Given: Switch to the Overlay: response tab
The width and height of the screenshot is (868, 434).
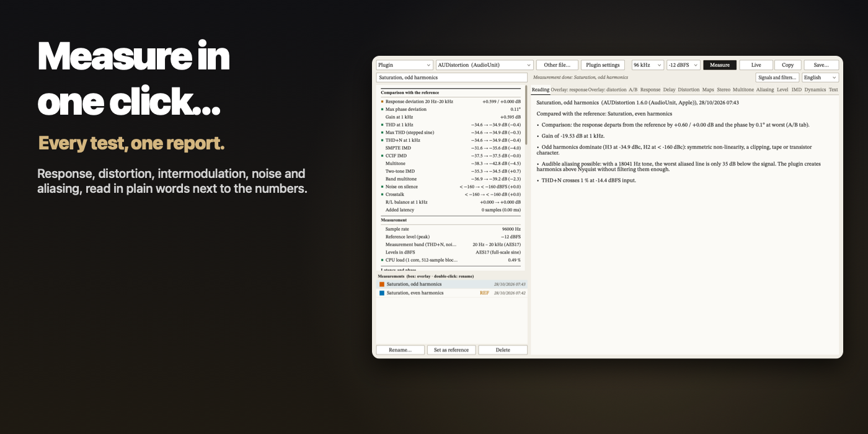Looking at the screenshot, I should pyautogui.click(x=569, y=90).
